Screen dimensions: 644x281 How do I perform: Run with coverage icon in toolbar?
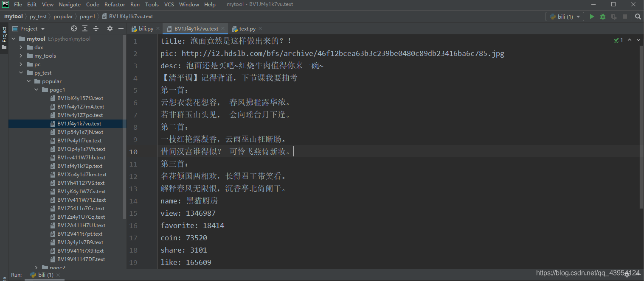(x=614, y=17)
